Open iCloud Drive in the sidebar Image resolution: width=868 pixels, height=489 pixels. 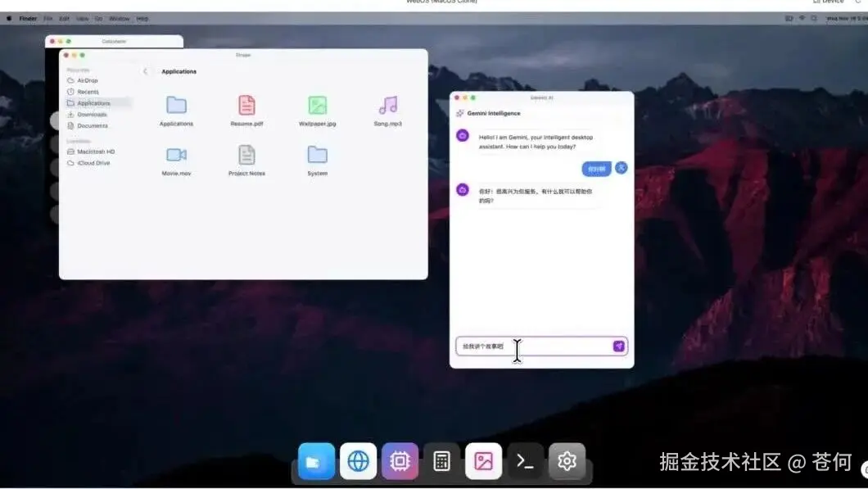pyautogui.click(x=88, y=163)
